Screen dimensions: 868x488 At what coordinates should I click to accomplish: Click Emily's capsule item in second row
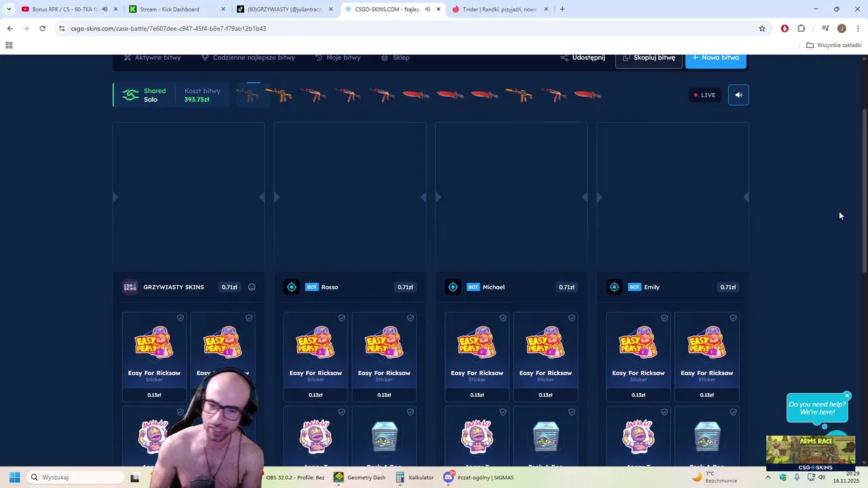pyautogui.click(x=707, y=436)
